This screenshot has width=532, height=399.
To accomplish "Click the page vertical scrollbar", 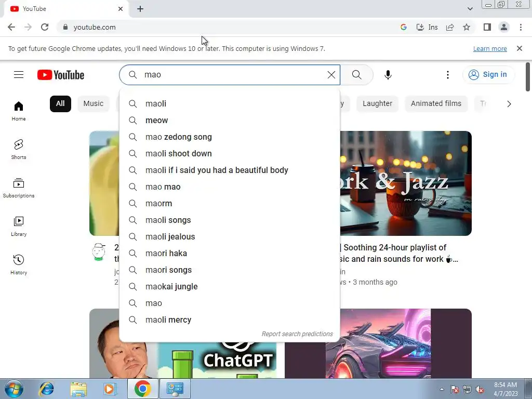I will (528, 77).
